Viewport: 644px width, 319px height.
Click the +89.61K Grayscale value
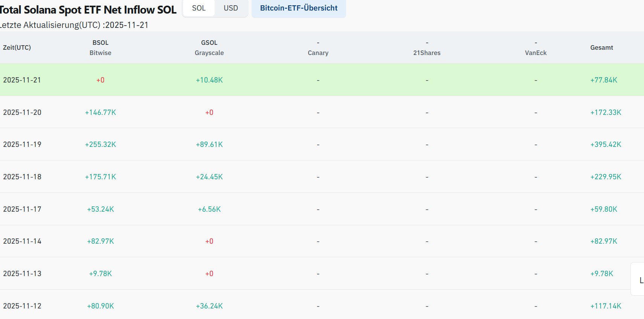[x=209, y=144]
